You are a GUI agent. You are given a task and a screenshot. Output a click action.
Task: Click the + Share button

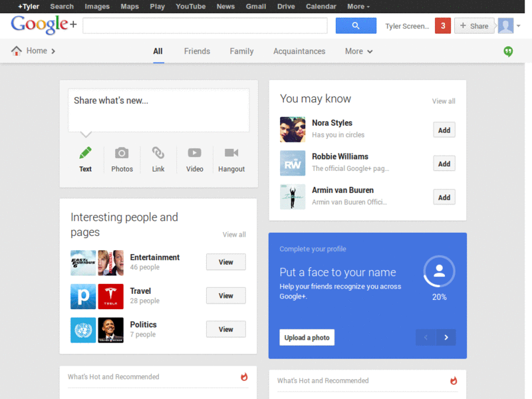474,26
